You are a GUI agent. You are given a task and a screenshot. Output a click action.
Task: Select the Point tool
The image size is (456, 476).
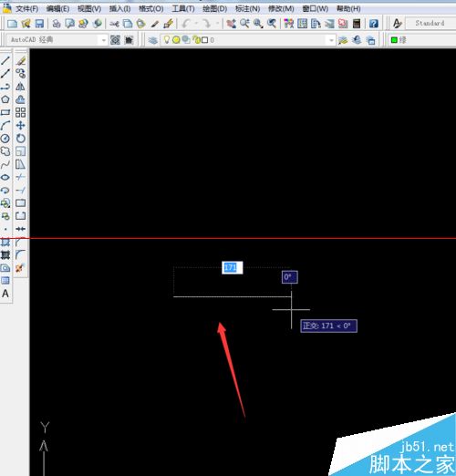click(5, 229)
